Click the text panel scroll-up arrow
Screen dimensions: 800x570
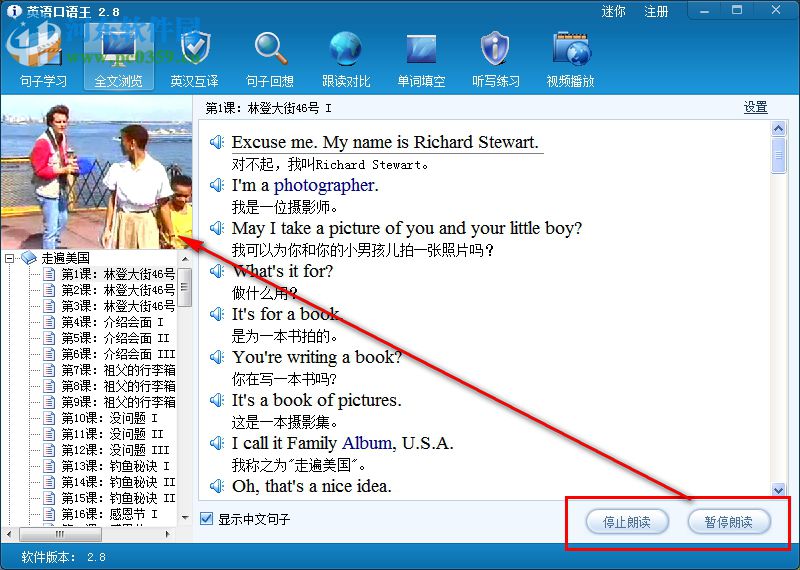click(x=778, y=128)
